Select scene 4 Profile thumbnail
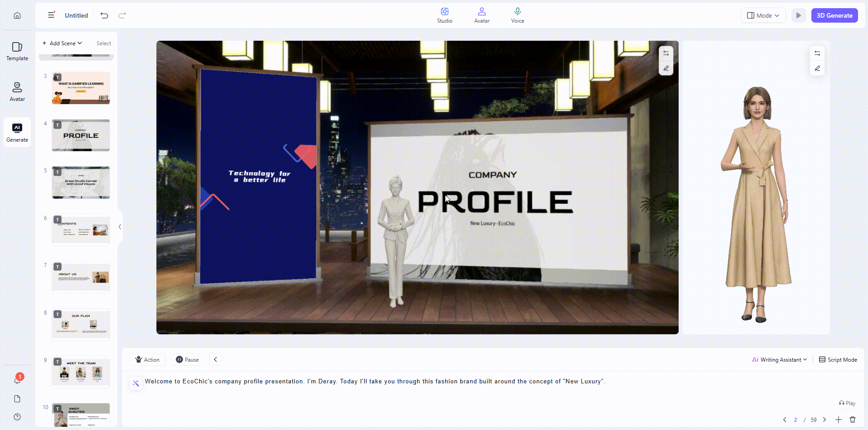 click(81, 135)
